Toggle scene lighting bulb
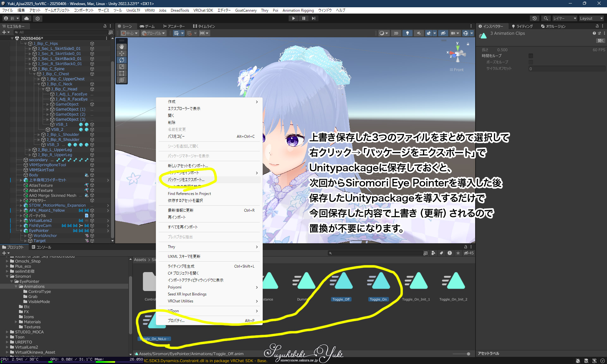The image size is (607, 364). [408, 33]
